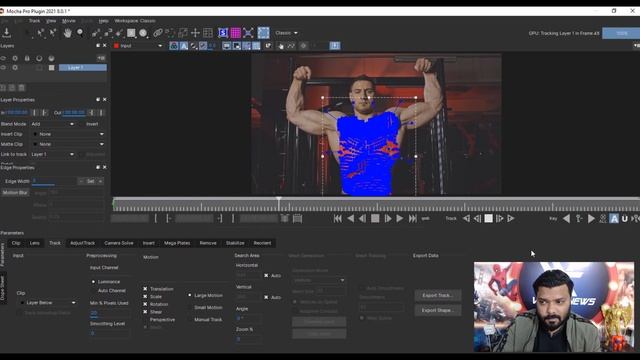The height and width of the screenshot is (360, 640).
Task: Open the Track menu
Action: 34,21
